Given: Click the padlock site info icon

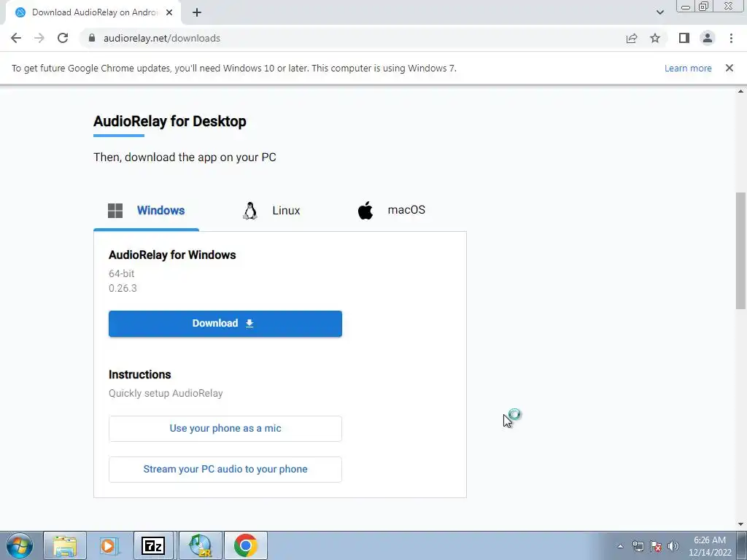Looking at the screenshot, I should pos(92,38).
